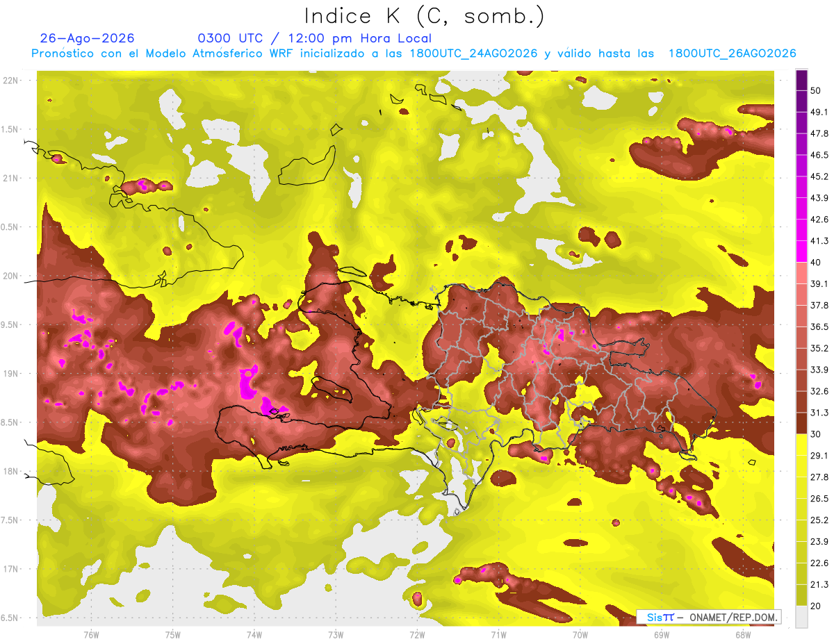Click the "72W" longitude label
The image size is (834, 644).
417,634
